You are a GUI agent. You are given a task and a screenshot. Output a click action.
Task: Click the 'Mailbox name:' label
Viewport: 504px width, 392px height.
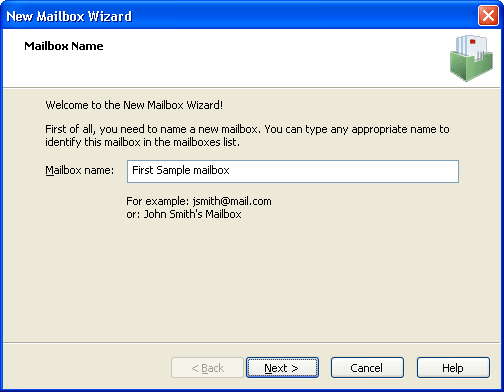(x=79, y=170)
